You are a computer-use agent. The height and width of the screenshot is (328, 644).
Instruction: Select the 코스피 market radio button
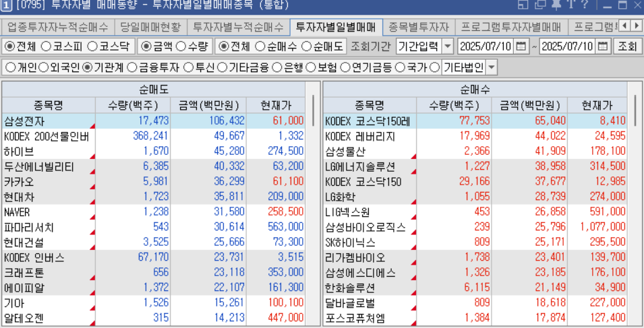[x=46, y=46]
